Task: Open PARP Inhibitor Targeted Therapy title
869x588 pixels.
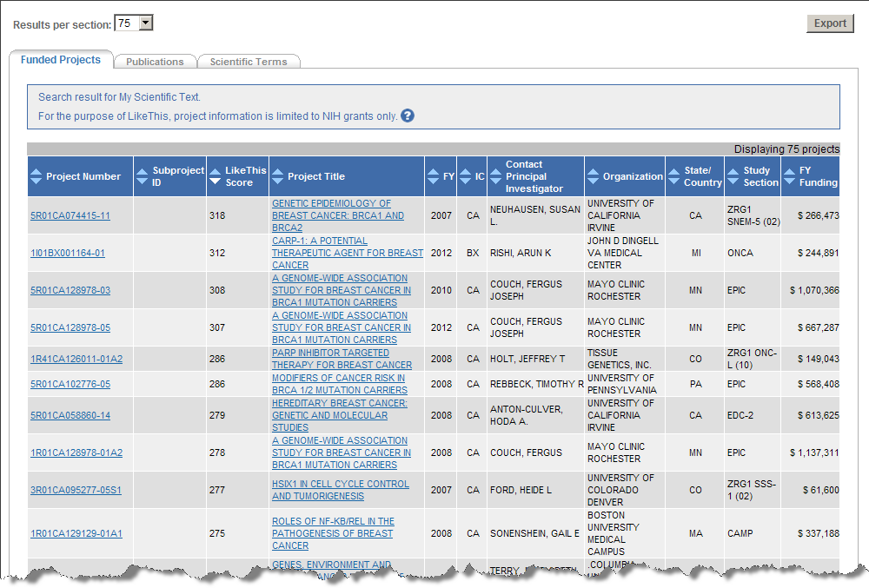Action: 342,359
